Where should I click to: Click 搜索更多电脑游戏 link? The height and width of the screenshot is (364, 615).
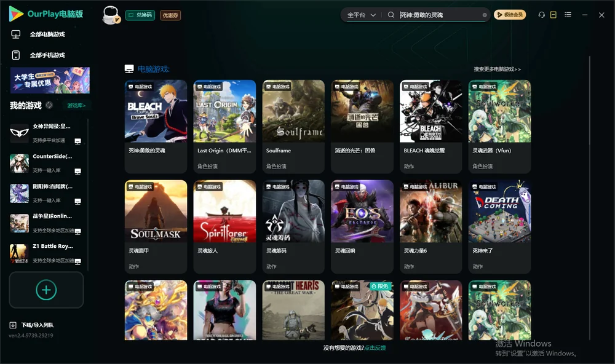click(497, 69)
